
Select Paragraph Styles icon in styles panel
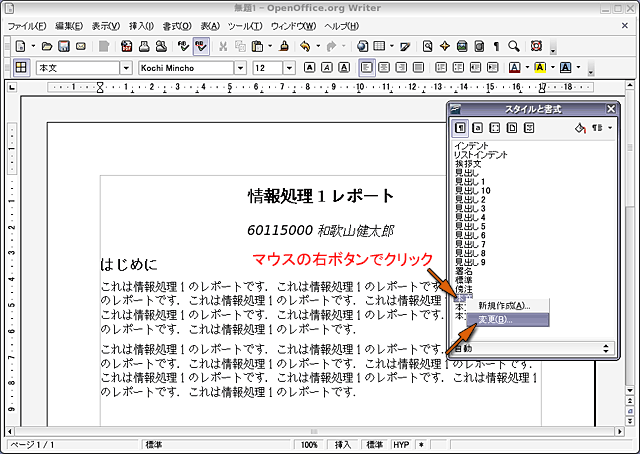[x=461, y=128]
